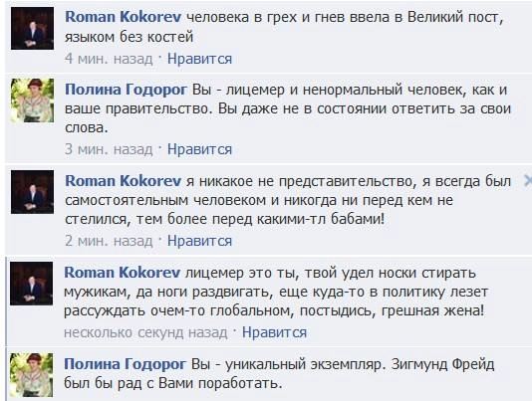
Task: Click Нравится under the 3 мин. назад comment
Action: pos(200,149)
